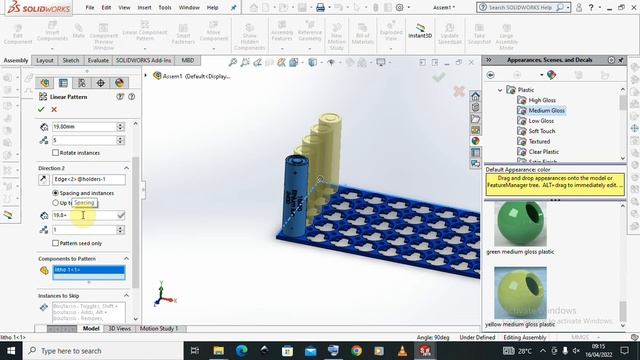Open File Explorer task pane folder icon
This screenshot has height=360, width=640.
pos(475,119)
